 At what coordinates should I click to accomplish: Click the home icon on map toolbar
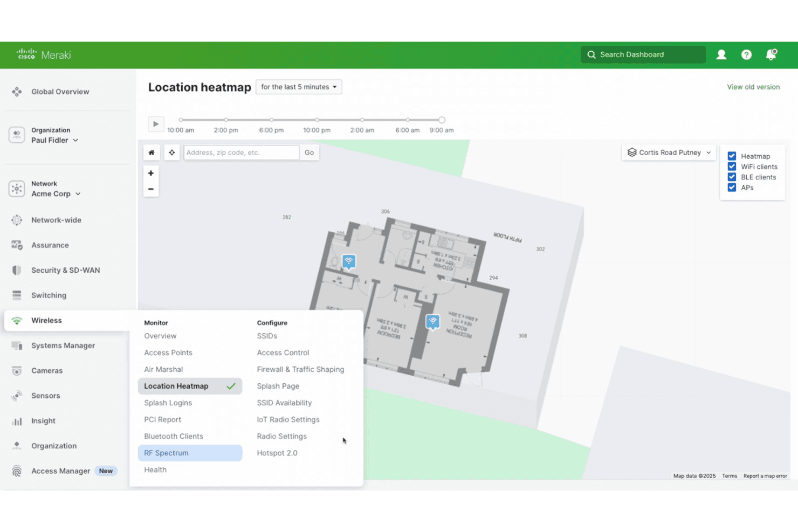(152, 153)
